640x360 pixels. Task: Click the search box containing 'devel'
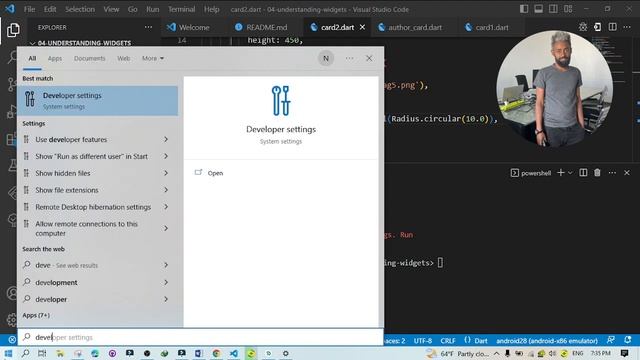[x=200, y=337]
